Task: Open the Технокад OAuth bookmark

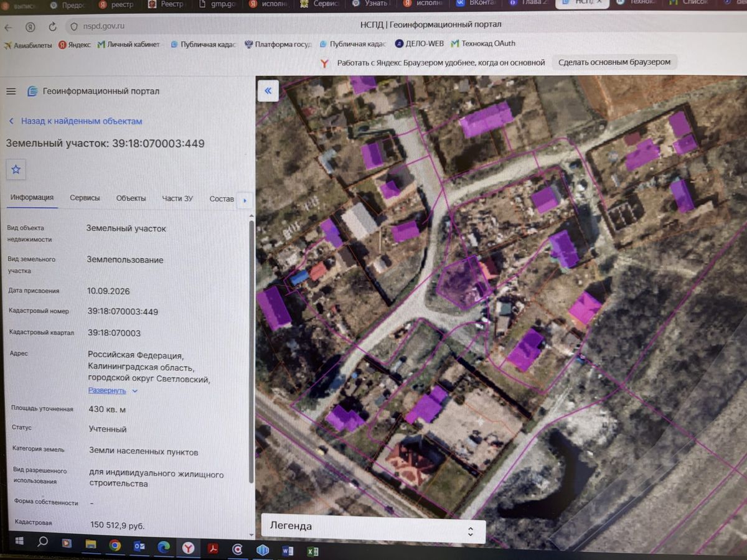Action: [x=483, y=44]
